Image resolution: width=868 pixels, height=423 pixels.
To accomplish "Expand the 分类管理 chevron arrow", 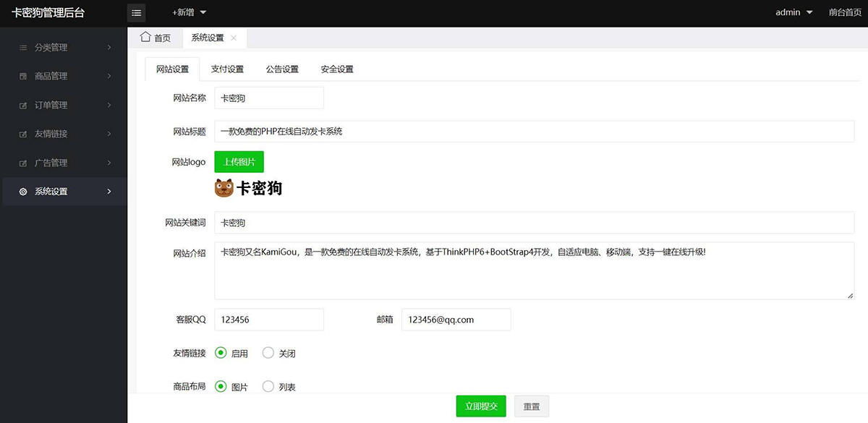I will click(x=109, y=48).
